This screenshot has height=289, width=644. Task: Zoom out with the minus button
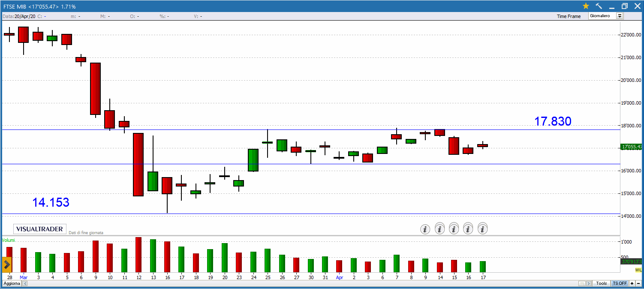(638, 283)
